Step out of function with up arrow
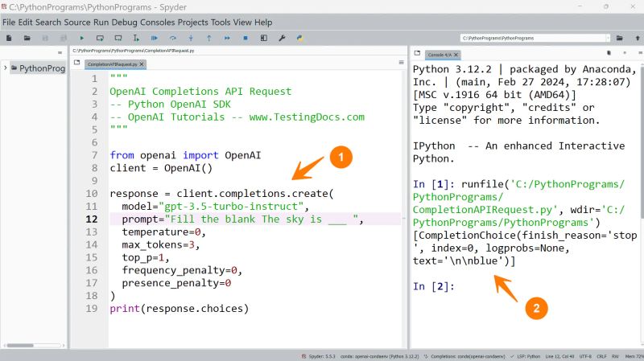Image resolution: width=644 pixels, height=361 pixels. (209, 38)
